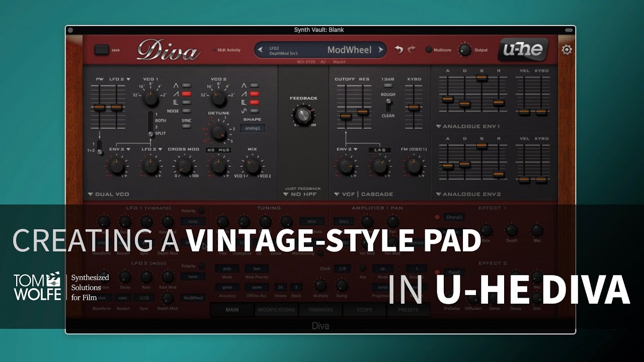
Task: Toggle the Multicore button
Action: [x=429, y=50]
